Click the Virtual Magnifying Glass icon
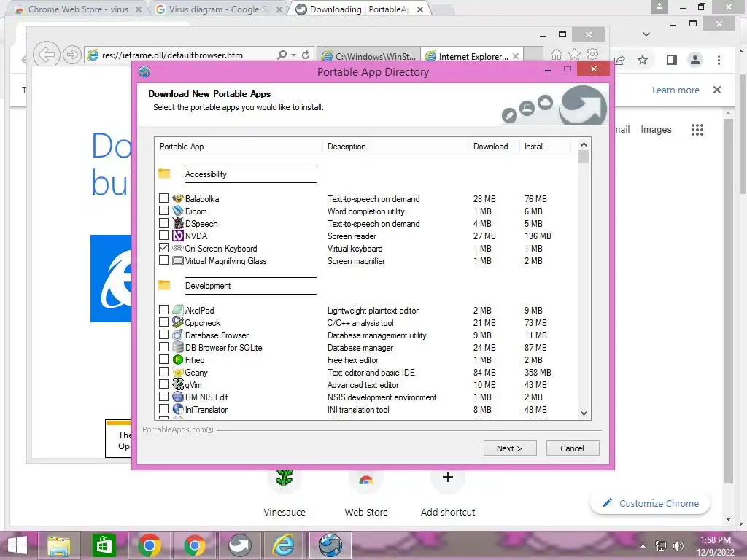Viewport: 747px width, 560px height. (x=178, y=260)
